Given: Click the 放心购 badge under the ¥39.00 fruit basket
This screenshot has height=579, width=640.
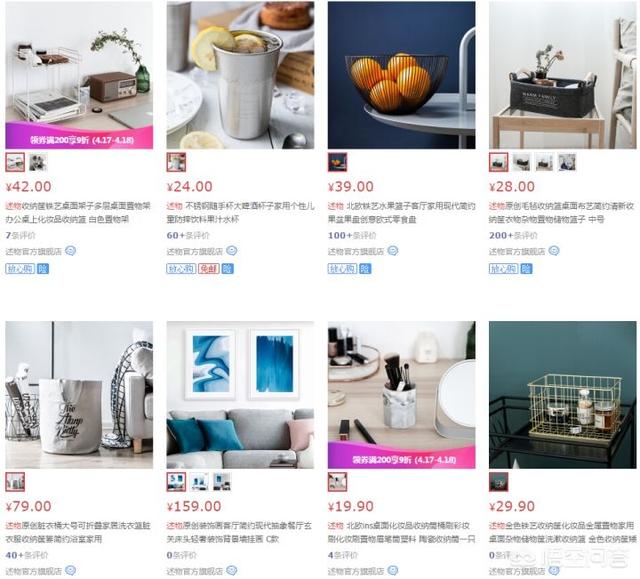Looking at the screenshot, I should (x=342, y=268).
